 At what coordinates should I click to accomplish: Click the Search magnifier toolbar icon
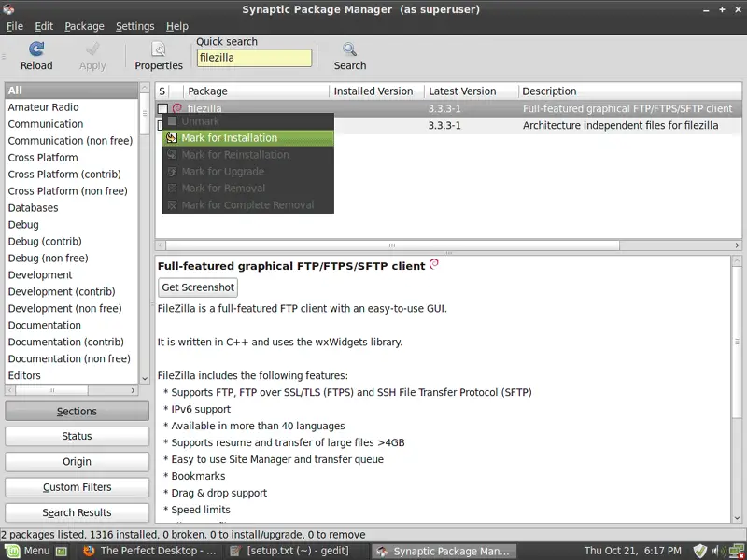point(350,49)
